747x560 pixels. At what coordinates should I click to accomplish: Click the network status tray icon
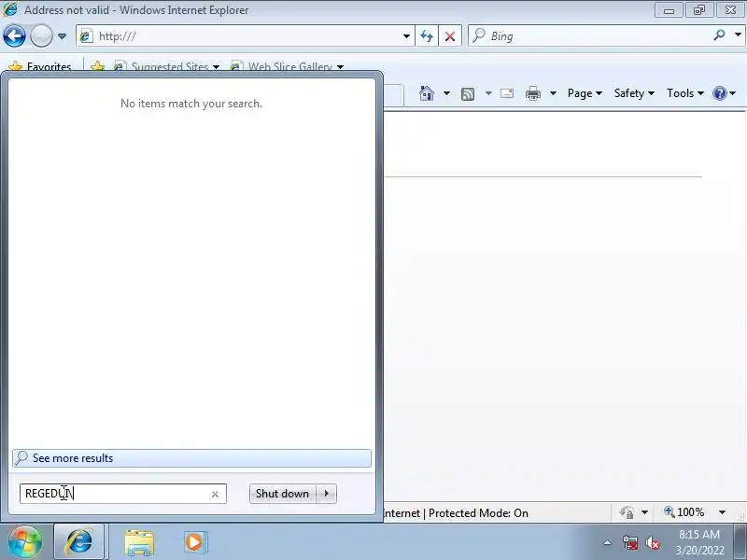click(629, 542)
